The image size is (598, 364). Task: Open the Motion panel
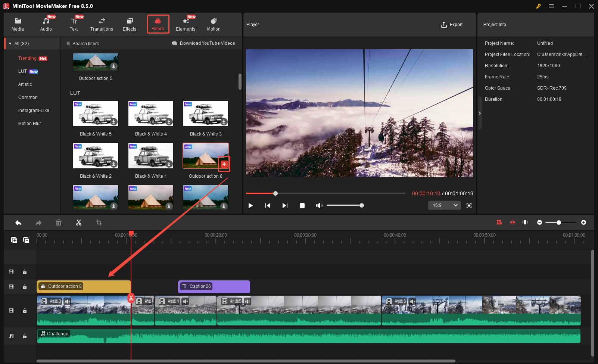[x=214, y=24]
